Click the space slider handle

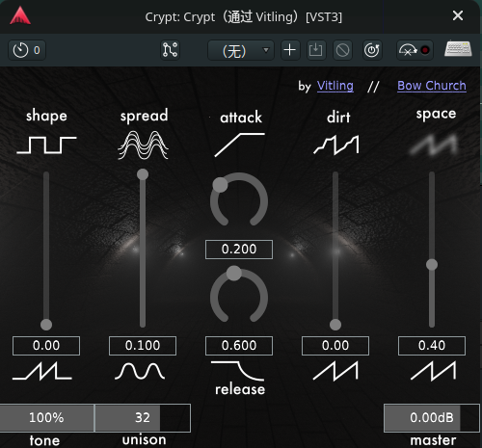pyautogui.click(x=432, y=265)
